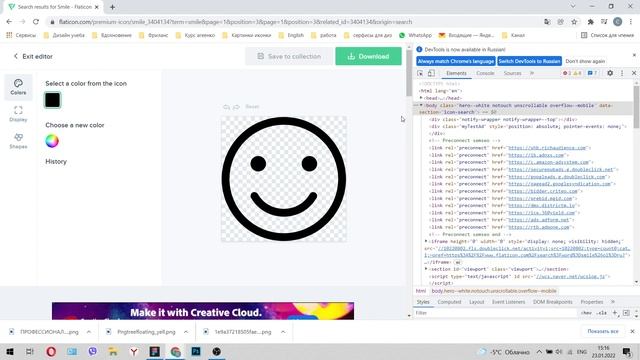Switch to Event Listeners pane tab
Screen dimensions: 640x360
tap(508, 302)
